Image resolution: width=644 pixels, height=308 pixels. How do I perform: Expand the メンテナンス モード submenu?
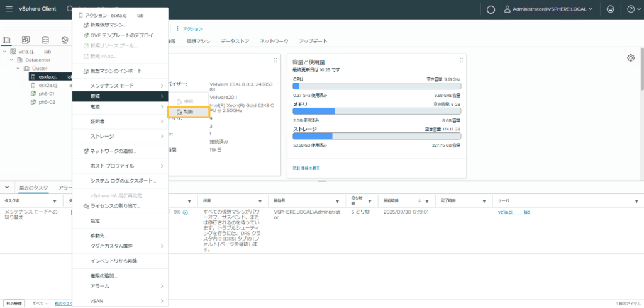(119, 85)
